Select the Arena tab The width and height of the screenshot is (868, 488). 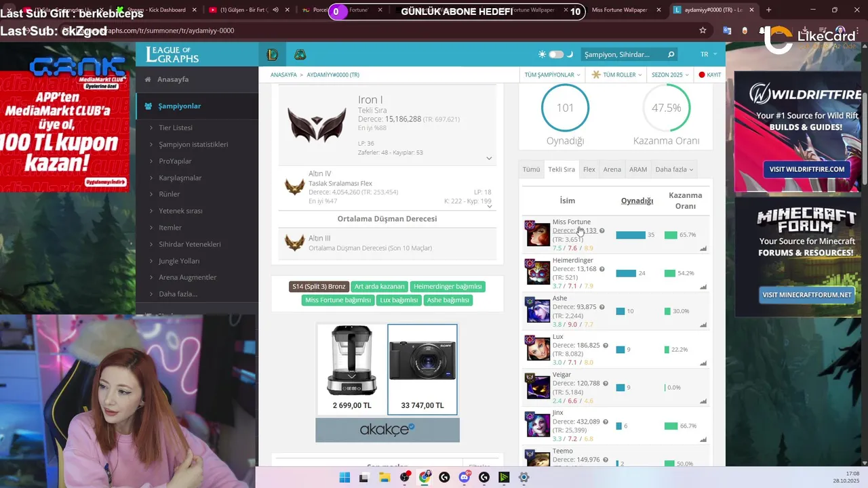click(612, 169)
